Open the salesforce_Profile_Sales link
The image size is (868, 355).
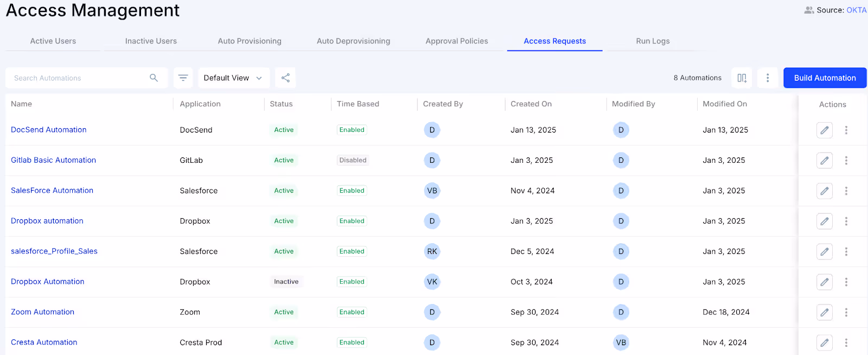pyautogui.click(x=54, y=251)
